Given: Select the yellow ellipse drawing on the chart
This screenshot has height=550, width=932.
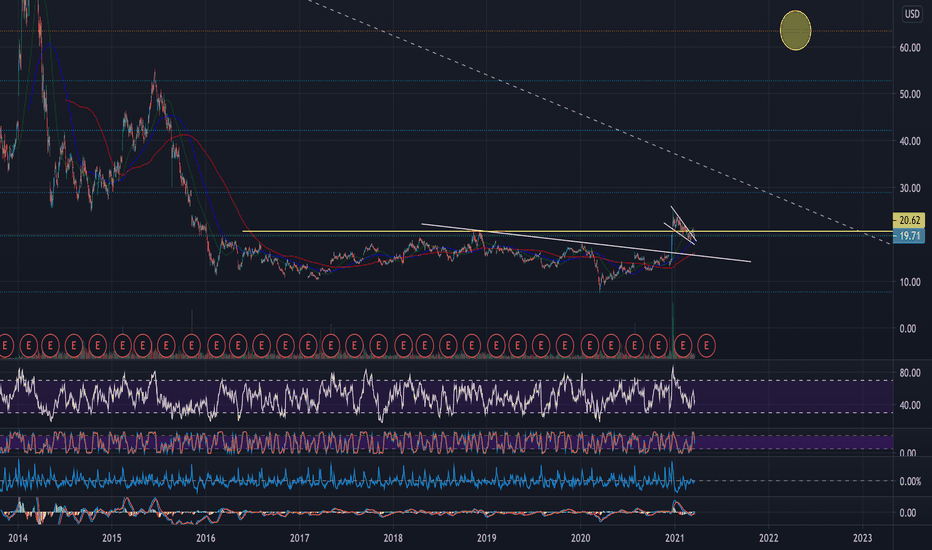Looking at the screenshot, I should pos(795,30).
